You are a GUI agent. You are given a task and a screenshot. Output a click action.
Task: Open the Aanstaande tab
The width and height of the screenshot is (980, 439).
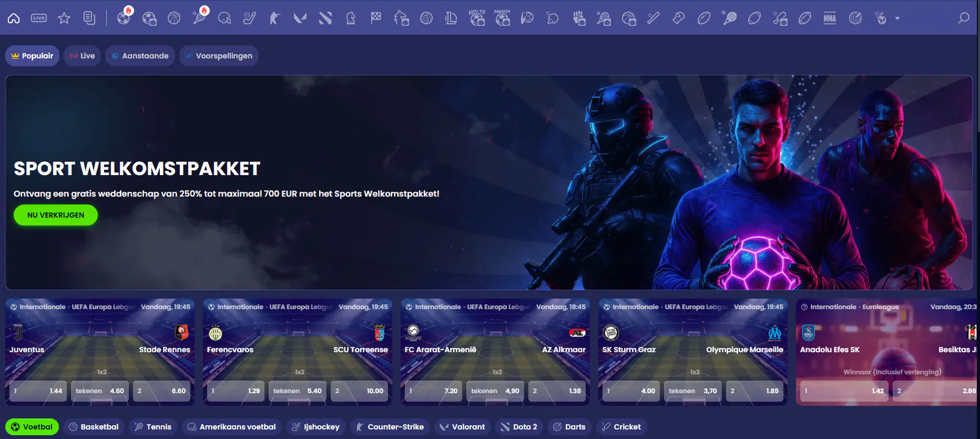tap(140, 56)
